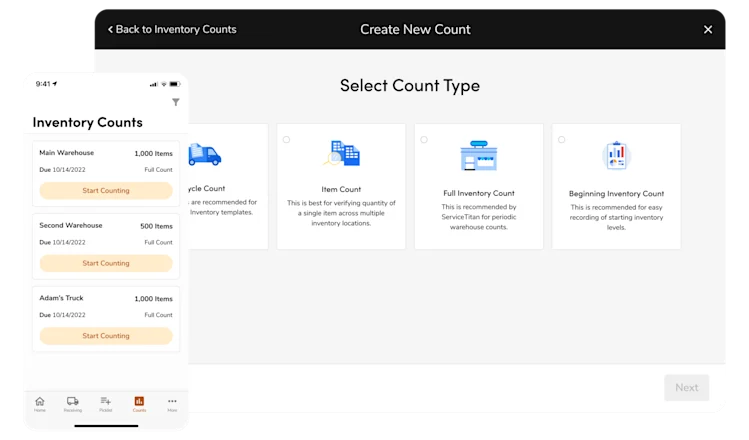Open the filter icon in mobile app
The width and height of the screenshot is (749, 440).
[x=176, y=102]
